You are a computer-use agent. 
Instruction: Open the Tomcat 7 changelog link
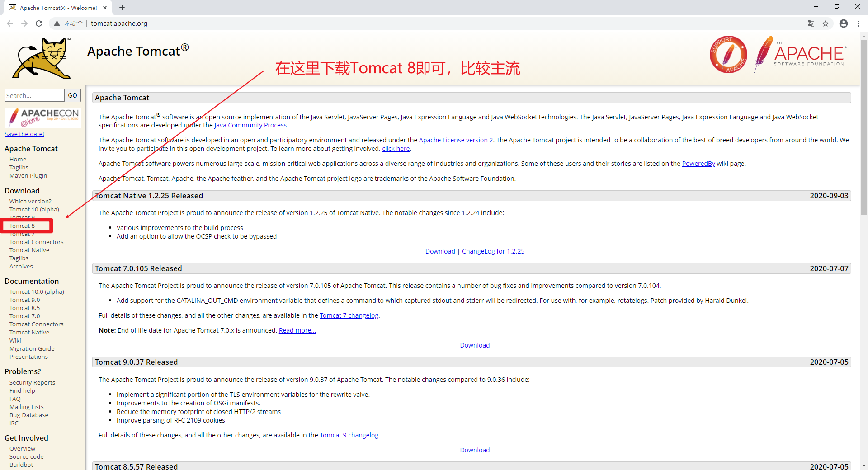pos(349,315)
